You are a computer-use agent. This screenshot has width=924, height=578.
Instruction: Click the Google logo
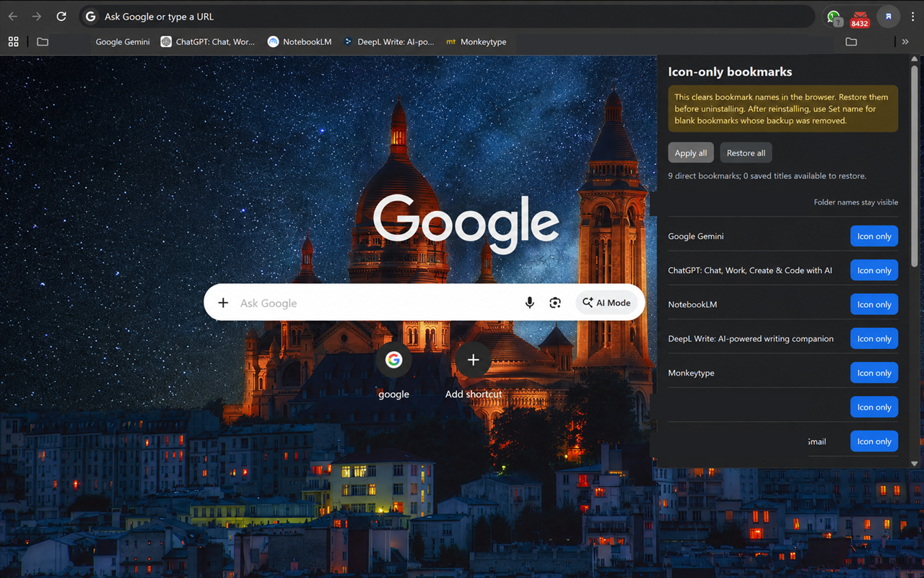click(466, 223)
